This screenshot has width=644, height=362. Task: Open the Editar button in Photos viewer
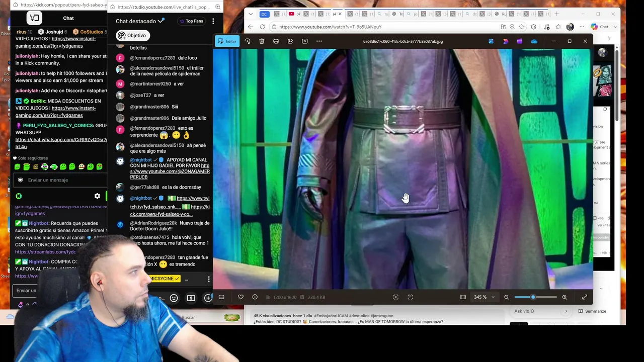pyautogui.click(x=227, y=41)
